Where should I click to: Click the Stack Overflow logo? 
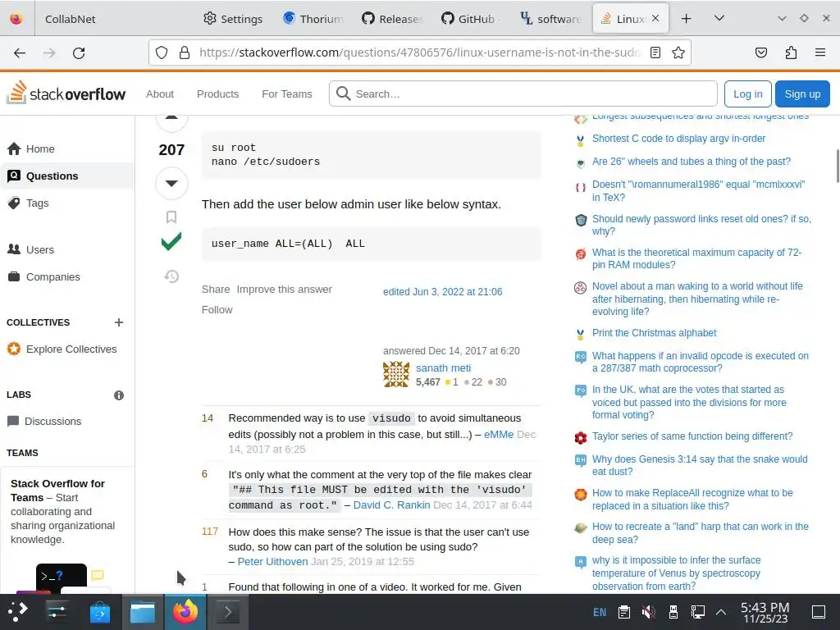[x=66, y=94]
